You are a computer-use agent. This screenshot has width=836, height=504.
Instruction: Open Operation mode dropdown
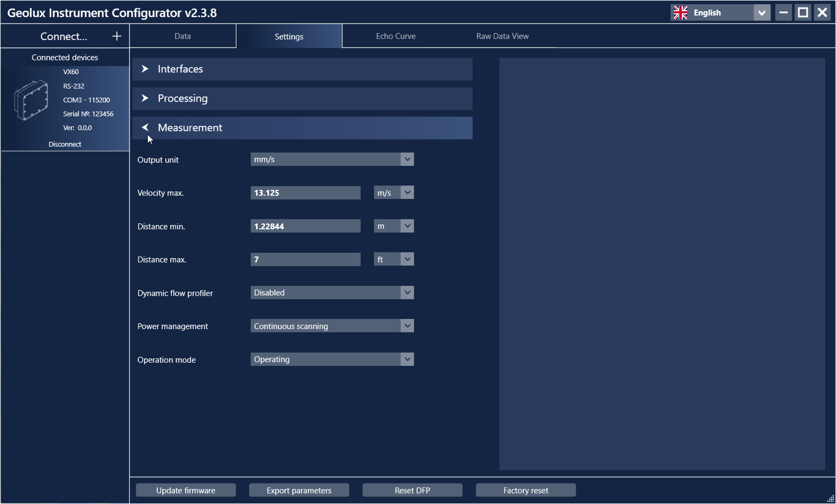(407, 359)
